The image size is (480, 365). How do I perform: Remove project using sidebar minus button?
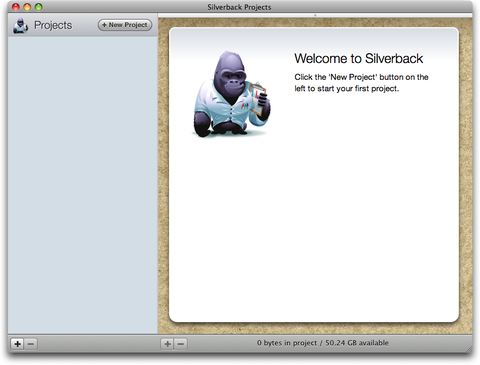pos(31,343)
